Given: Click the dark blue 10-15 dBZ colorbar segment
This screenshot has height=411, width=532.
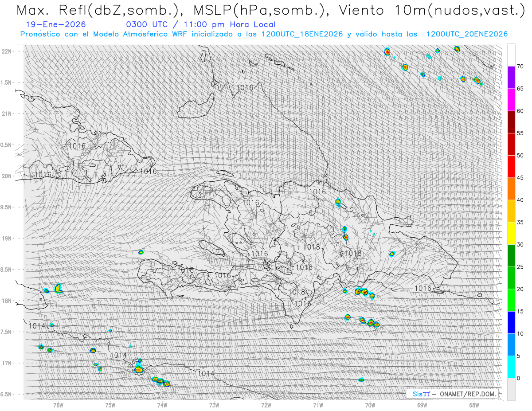Looking at the screenshot, I should pos(511,322).
